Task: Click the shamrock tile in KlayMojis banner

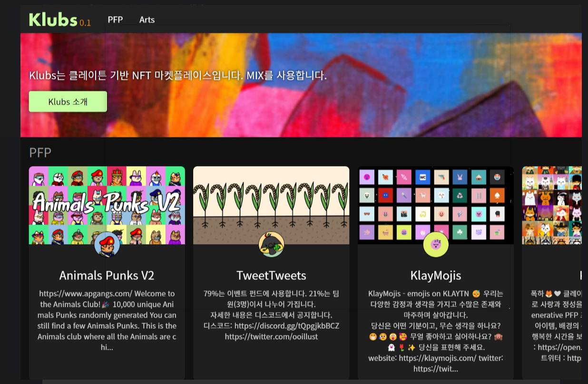Action: (x=460, y=232)
